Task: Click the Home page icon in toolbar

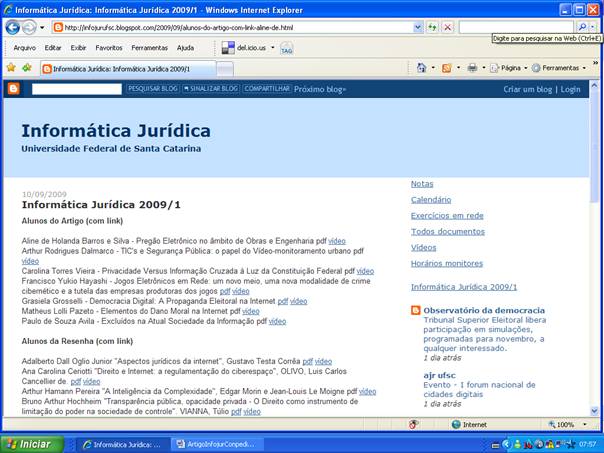Action: (x=422, y=68)
